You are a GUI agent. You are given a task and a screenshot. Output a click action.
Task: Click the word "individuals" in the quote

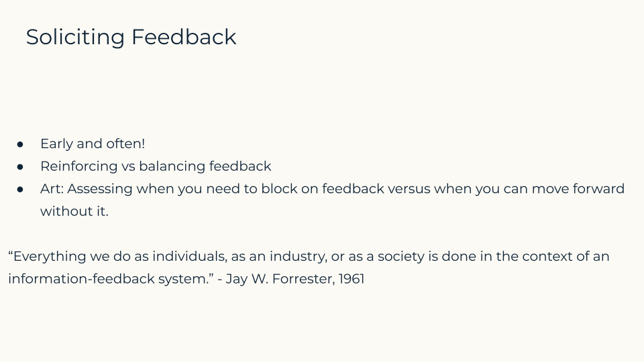pos(189,257)
